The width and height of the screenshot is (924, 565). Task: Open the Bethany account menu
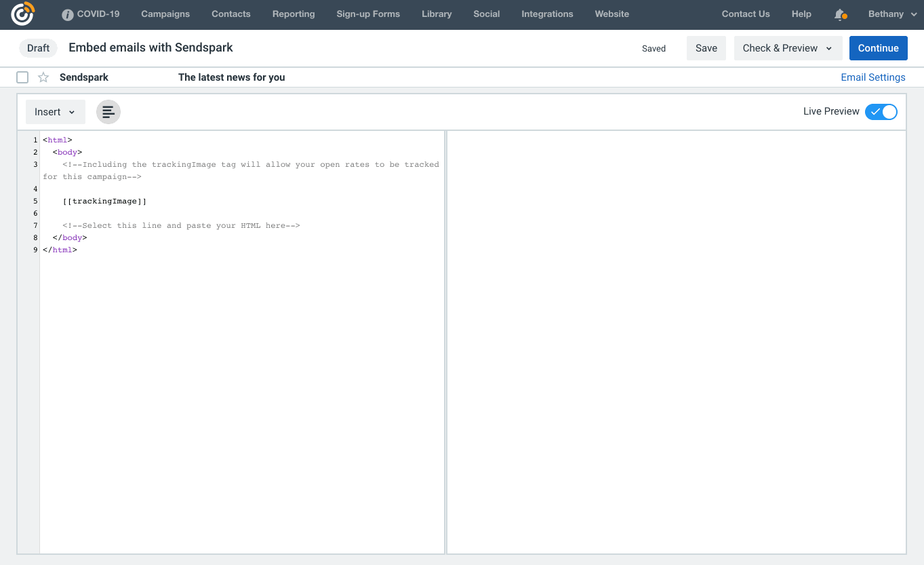892,14
